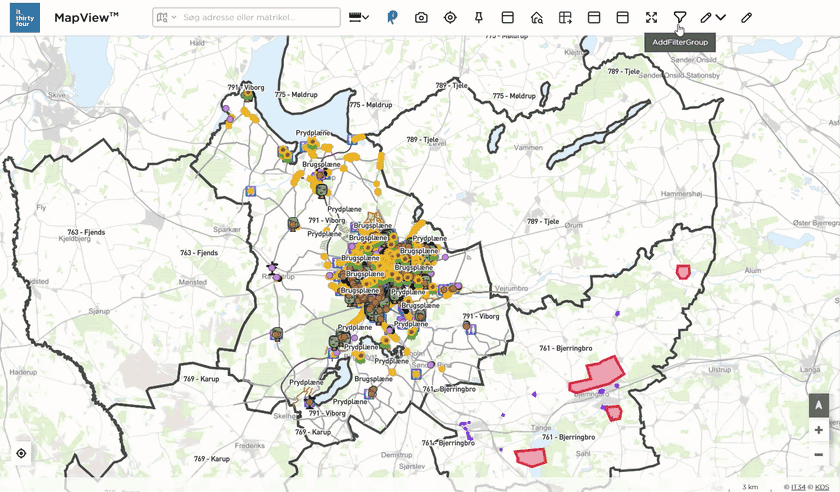Viewport: 840px width, 492px height.
Task: Take a map snapshot with camera icon
Action: coord(421,17)
